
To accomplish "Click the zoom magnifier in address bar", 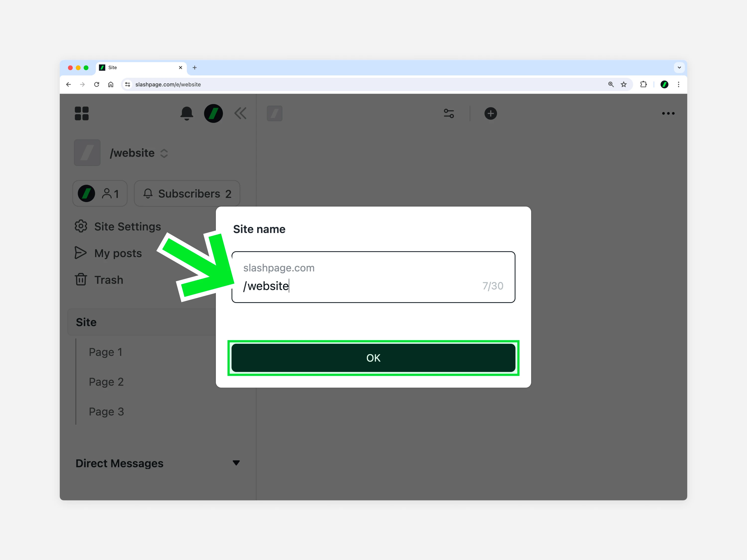I will pos(611,84).
